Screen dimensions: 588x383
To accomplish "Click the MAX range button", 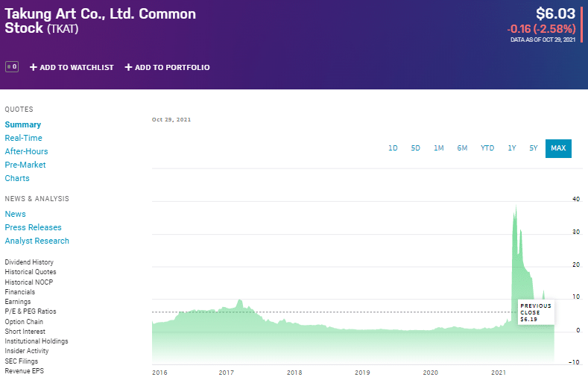I will 558,148.
